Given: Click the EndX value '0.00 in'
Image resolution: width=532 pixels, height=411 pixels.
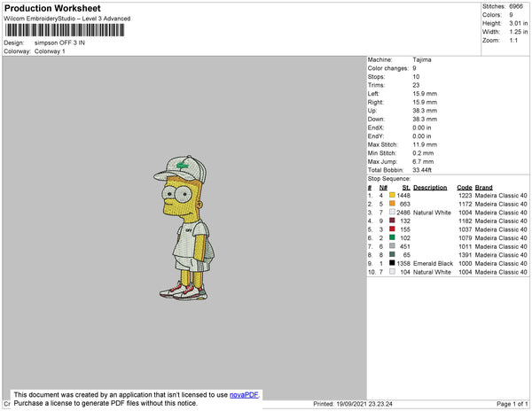Looking at the screenshot, I should click(x=422, y=128).
